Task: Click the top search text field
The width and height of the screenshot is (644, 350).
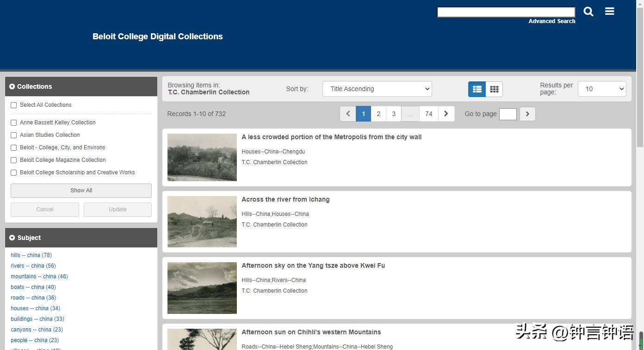Action: 506,12
